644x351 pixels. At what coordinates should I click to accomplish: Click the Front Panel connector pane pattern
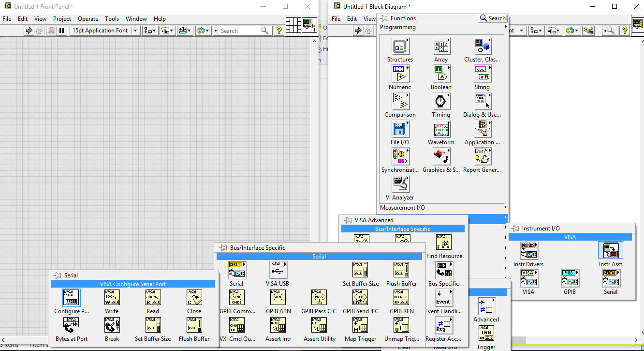(x=293, y=26)
